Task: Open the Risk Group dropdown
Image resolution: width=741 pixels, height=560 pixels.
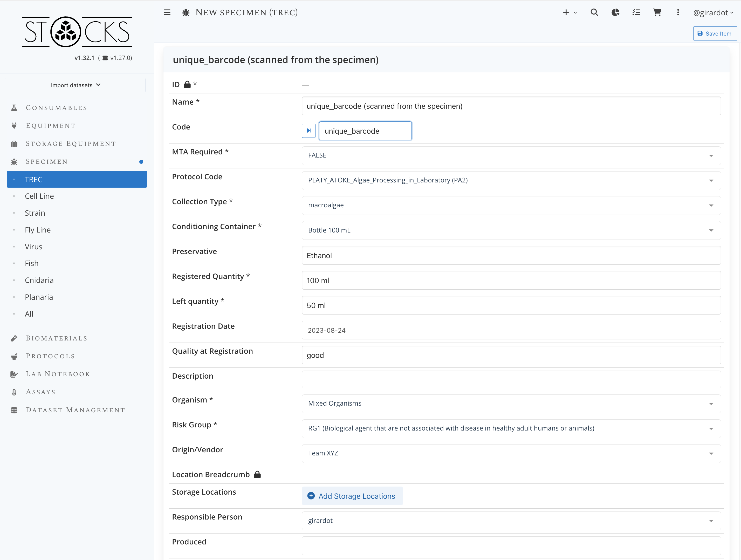Action: [x=511, y=428]
